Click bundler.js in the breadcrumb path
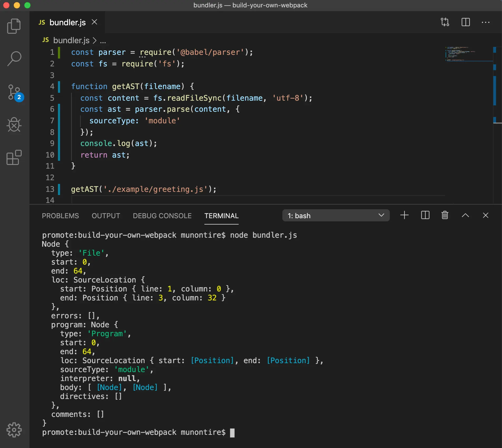 [x=71, y=41]
